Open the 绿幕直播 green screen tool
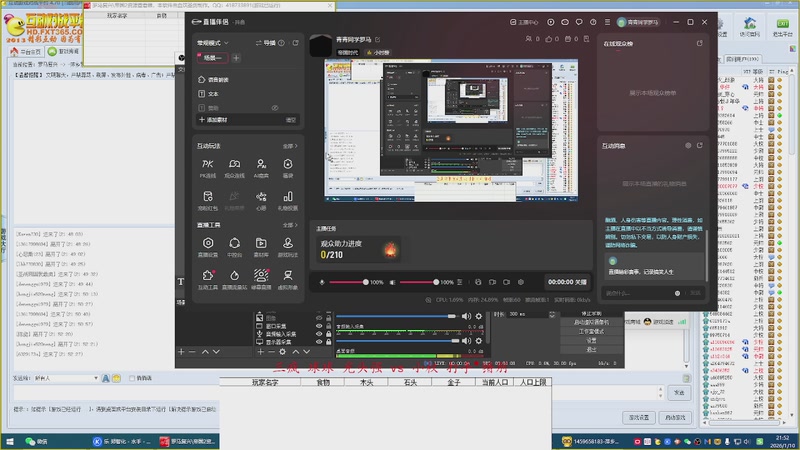Screen dimensions: 800x450 pyautogui.click(x=261, y=280)
